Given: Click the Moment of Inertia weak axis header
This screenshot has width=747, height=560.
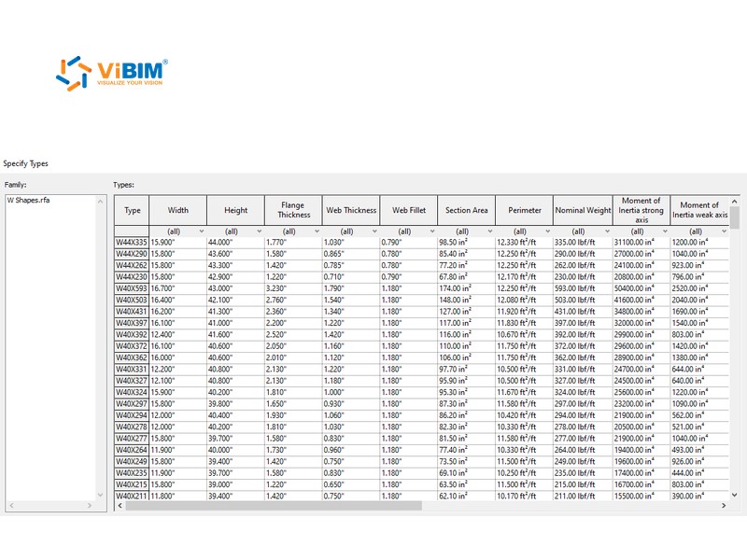Looking at the screenshot, I should (x=699, y=210).
